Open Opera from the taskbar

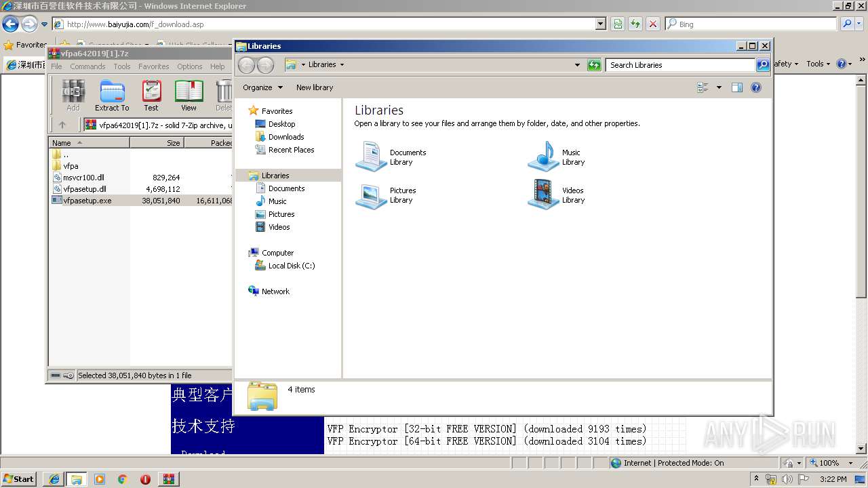point(145,479)
